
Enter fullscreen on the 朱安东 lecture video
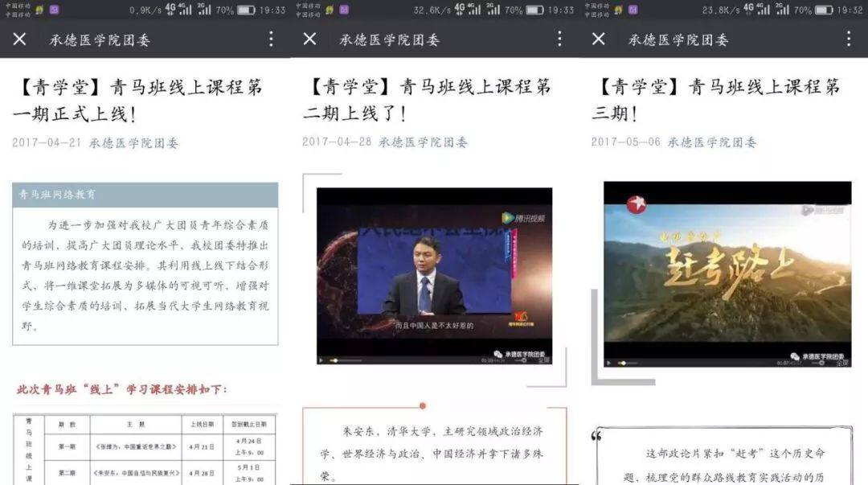pos(543,360)
